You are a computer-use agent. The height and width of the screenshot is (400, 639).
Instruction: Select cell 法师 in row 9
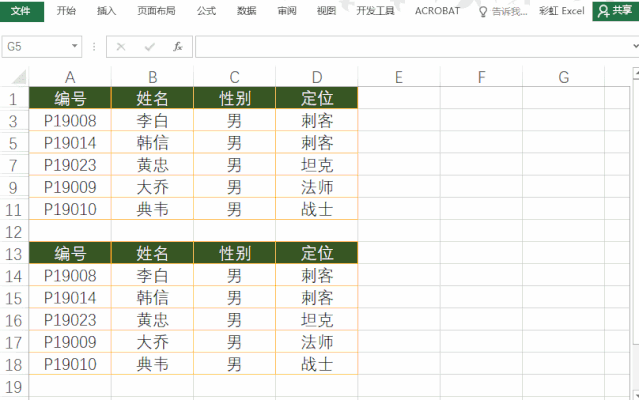coord(317,187)
